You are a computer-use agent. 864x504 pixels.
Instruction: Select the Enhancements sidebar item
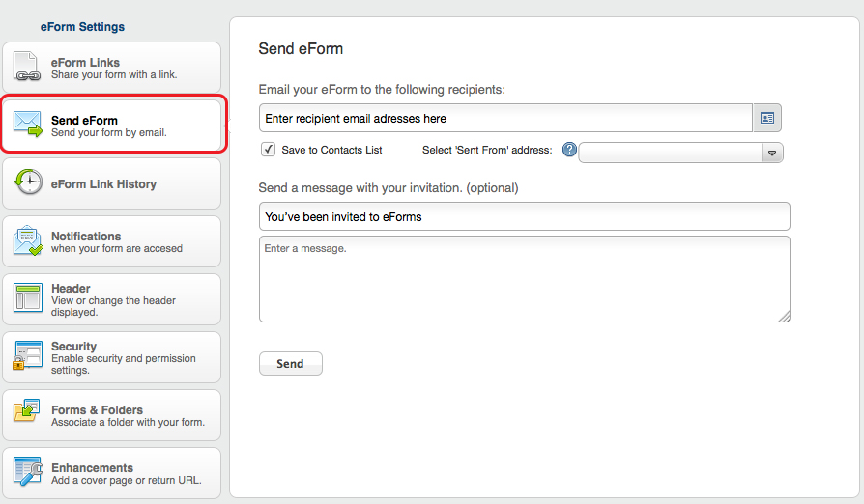tap(112, 473)
